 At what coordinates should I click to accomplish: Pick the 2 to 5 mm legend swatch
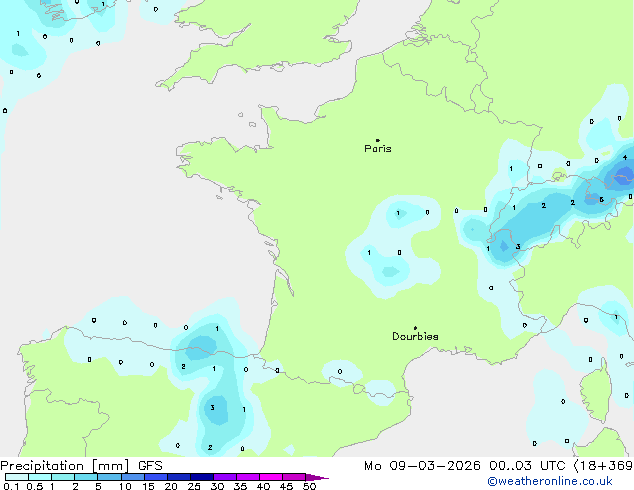86,477
